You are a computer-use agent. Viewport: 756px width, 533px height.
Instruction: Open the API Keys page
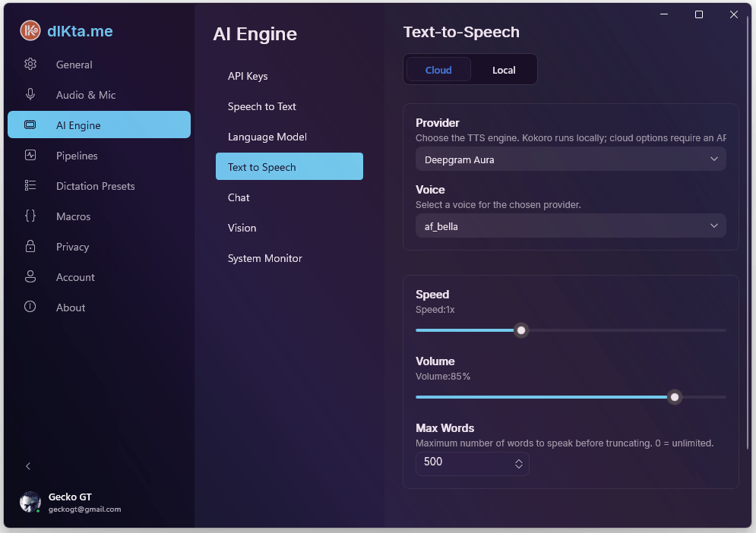click(289, 76)
